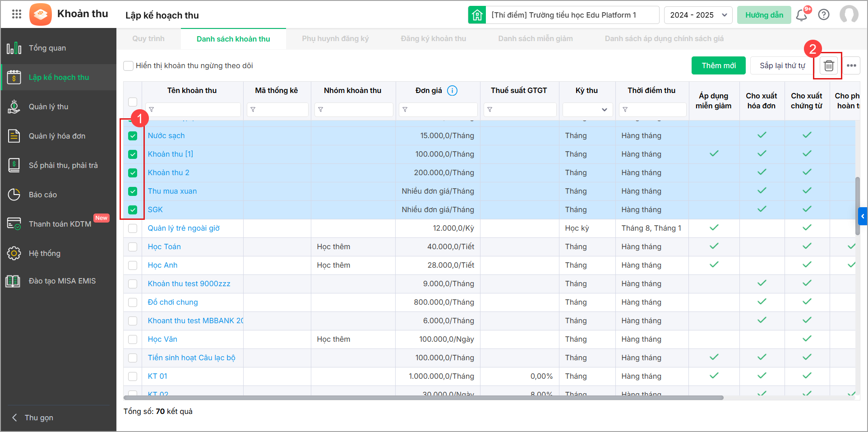Switch to Danh sách miễn giảm tab
The height and width of the screenshot is (432, 868).
[535, 39]
